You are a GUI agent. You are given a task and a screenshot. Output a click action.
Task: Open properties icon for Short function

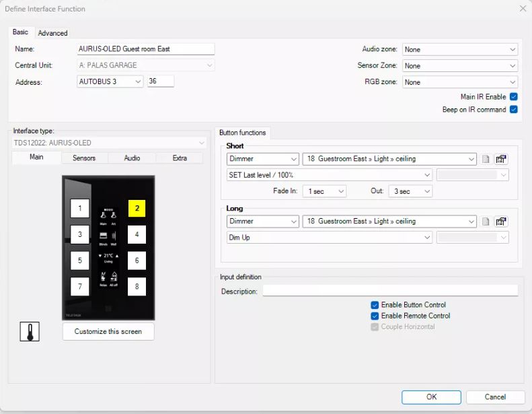coord(500,160)
